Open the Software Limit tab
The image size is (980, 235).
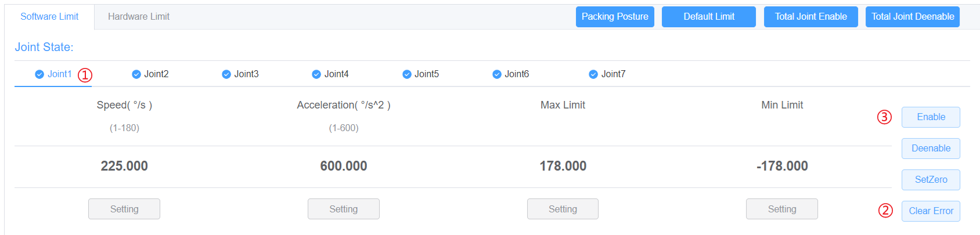[x=49, y=17]
